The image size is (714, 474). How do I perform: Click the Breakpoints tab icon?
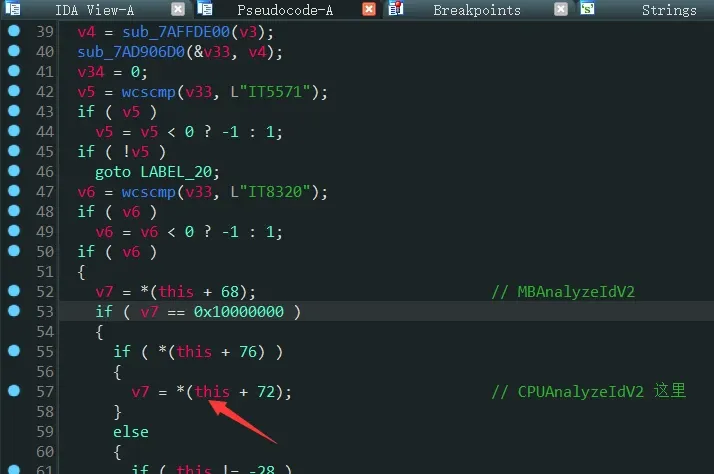[x=396, y=8]
